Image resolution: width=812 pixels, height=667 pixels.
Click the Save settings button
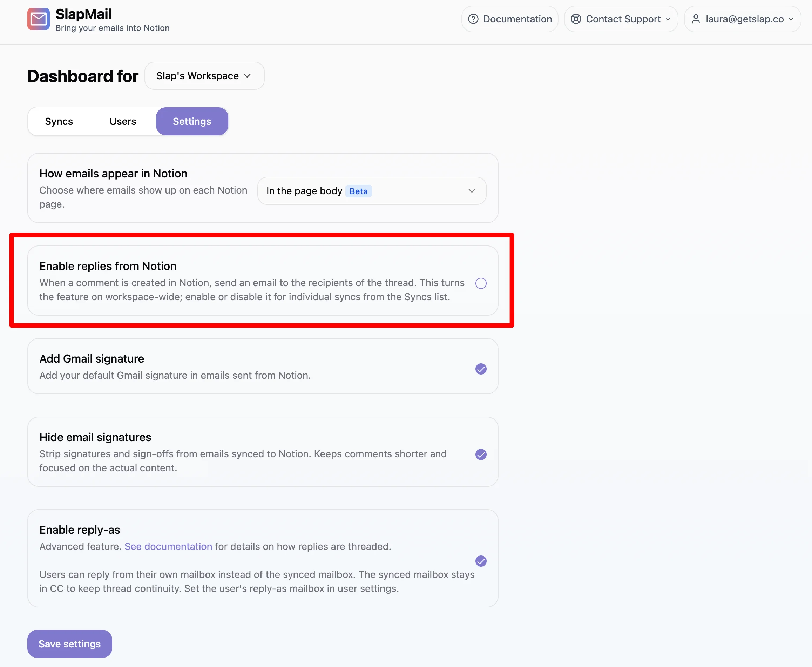click(69, 644)
